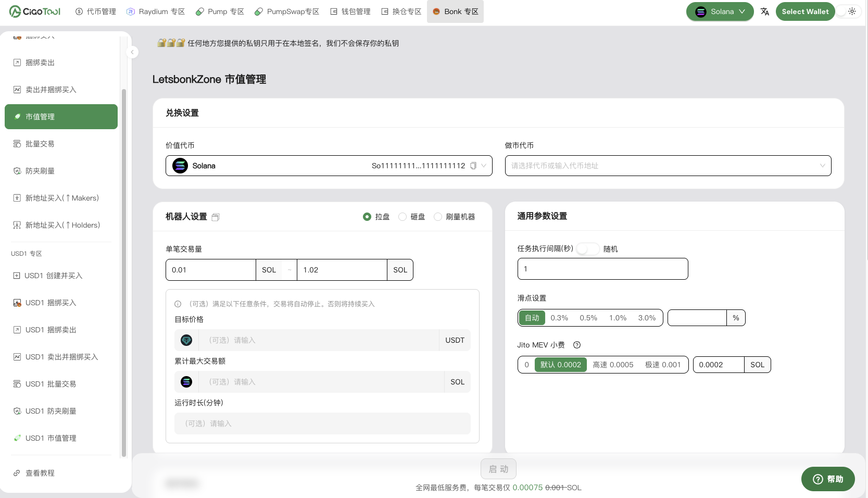
Task: Open the Solana network dropdown
Action: click(720, 11)
